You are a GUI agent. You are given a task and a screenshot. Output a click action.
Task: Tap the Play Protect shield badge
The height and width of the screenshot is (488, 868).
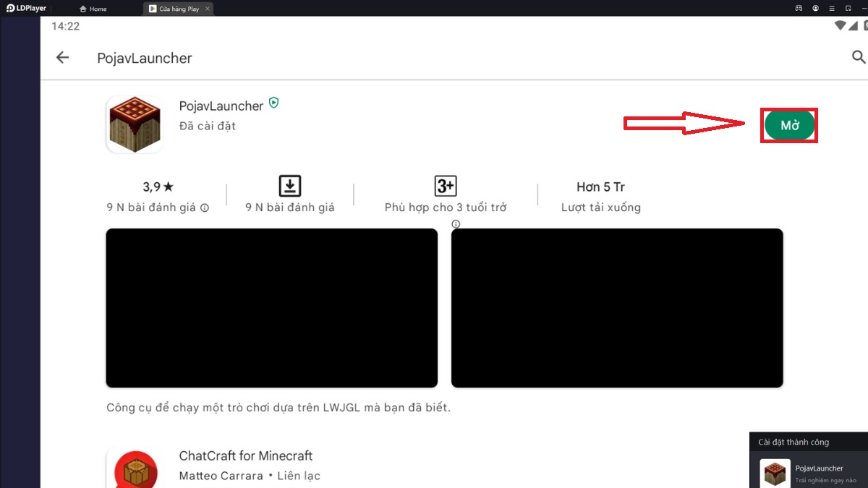click(273, 103)
